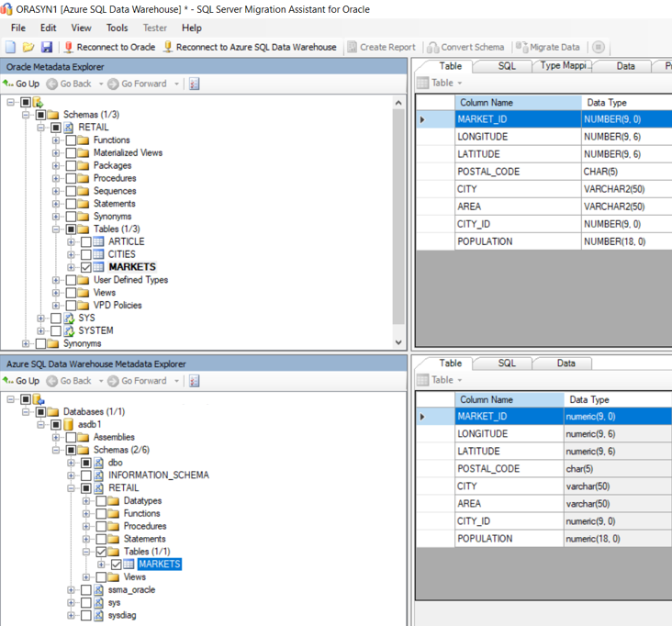Check the CITIES table checkbox
This screenshot has height=626, width=672.
pyautogui.click(x=86, y=254)
